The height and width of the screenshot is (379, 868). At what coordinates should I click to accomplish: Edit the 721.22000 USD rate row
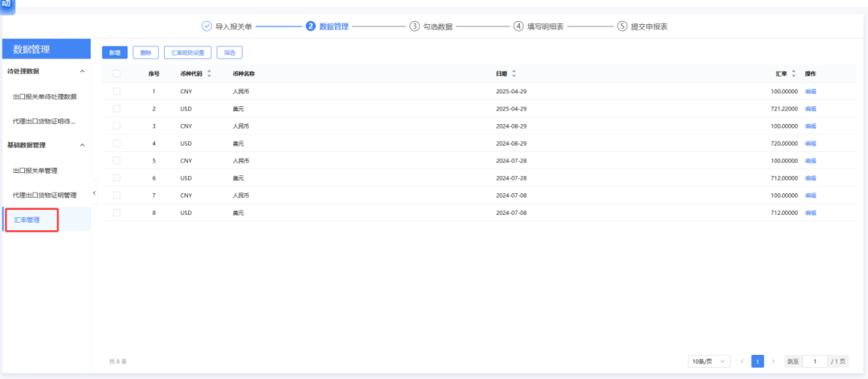pos(810,109)
